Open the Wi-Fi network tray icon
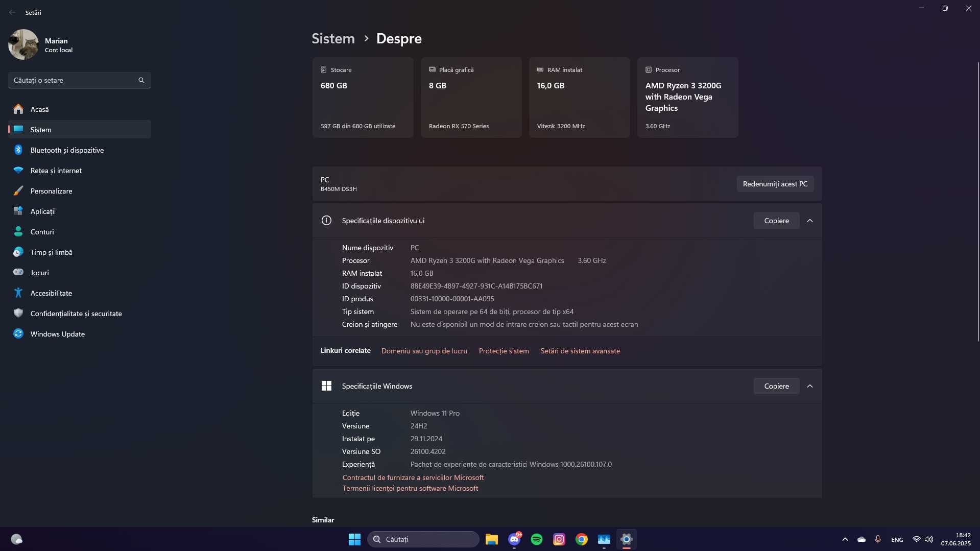The image size is (980, 551). [916, 539]
